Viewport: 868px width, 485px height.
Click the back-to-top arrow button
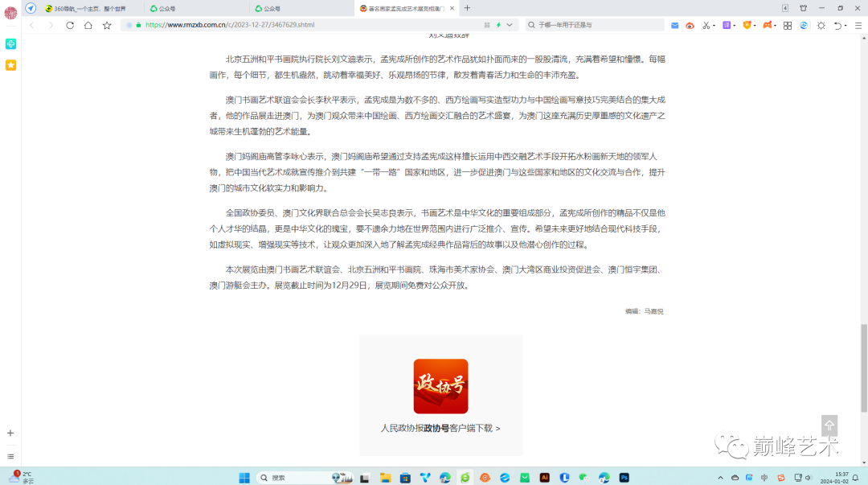[829, 425]
